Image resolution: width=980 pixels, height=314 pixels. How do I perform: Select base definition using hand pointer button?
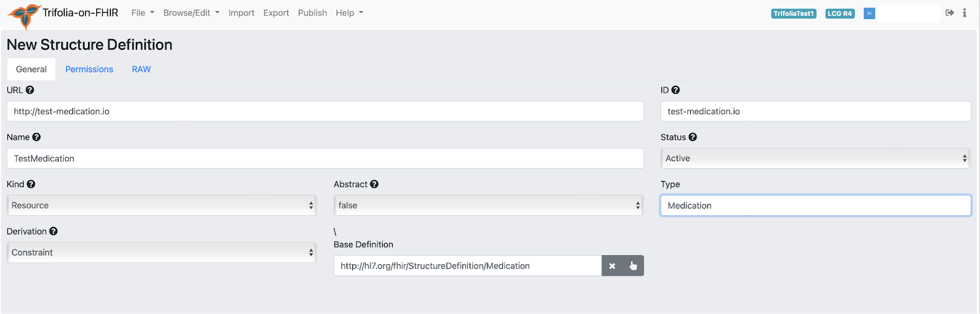633,266
